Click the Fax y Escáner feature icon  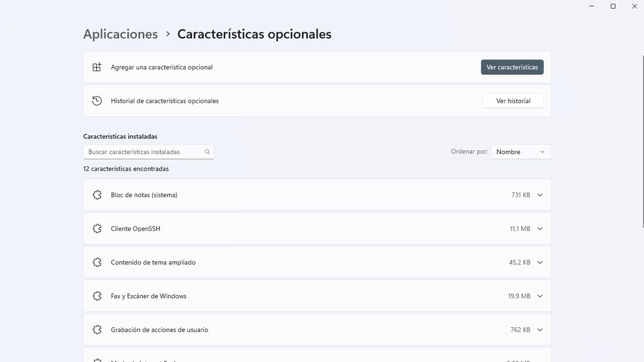tap(97, 296)
